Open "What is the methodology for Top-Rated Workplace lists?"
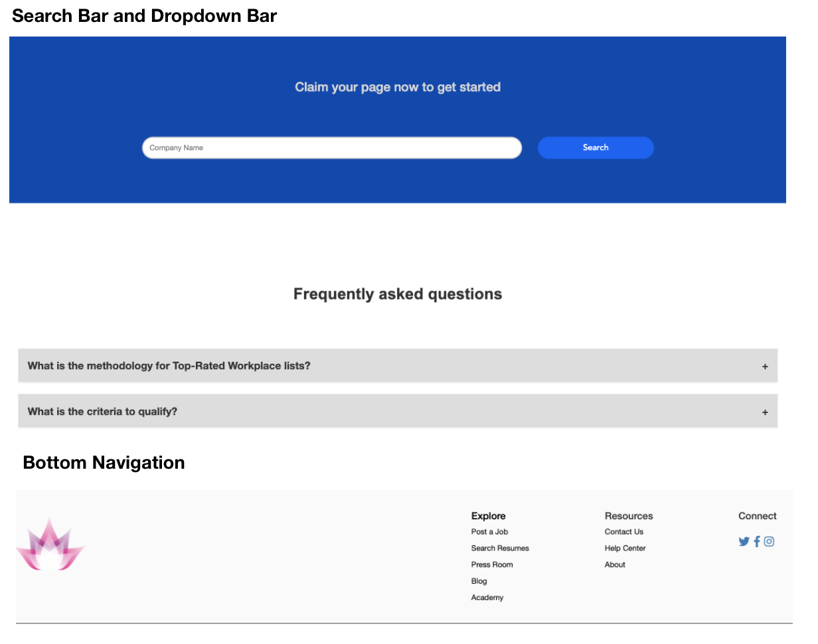The width and height of the screenshot is (818, 644). (398, 366)
